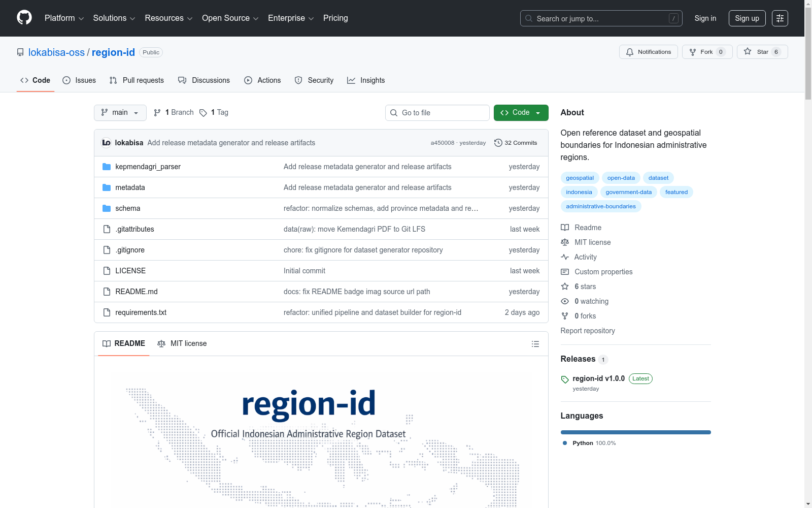Click the star icon beside 6 stars
Viewport: 812px width, 508px height.
tap(565, 287)
